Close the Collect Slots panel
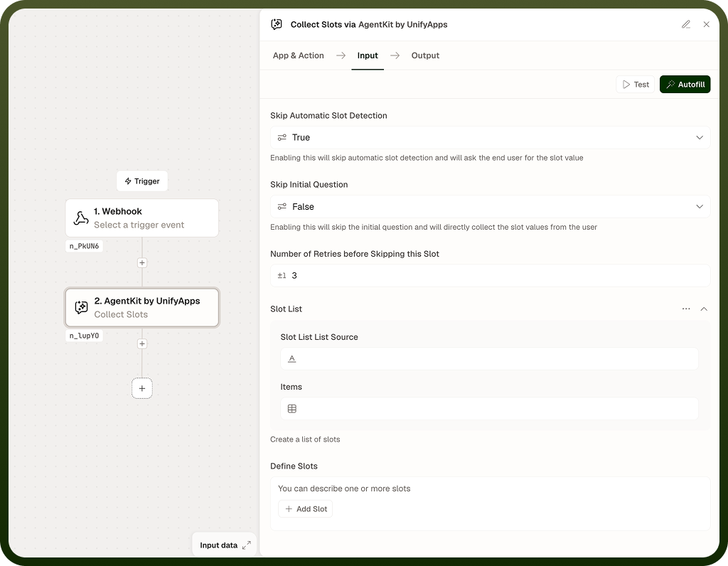Viewport: 728px width, 566px height. point(706,24)
